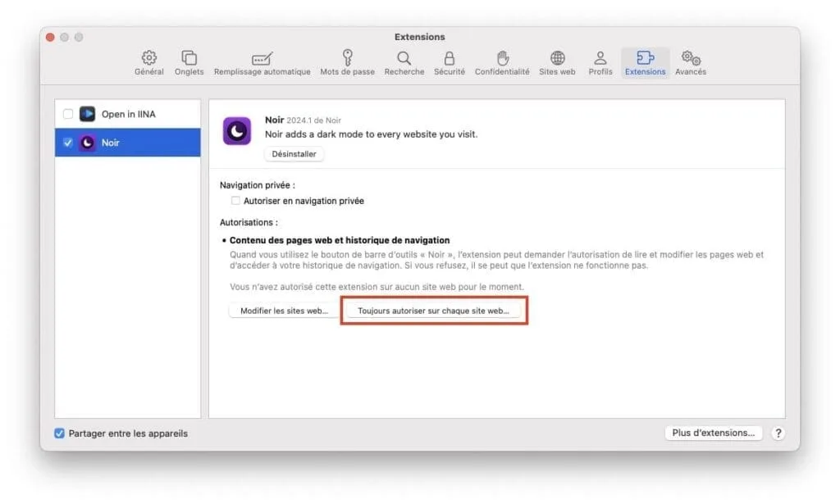This screenshot has width=840, height=504.
Task: Open the Avancées settings tab
Action: click(x=690, y=62)
